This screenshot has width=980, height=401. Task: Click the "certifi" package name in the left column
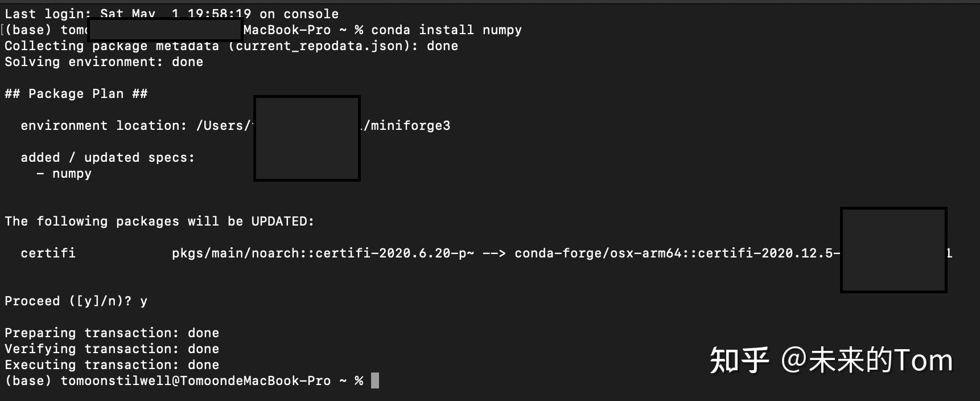coord(48,253)
